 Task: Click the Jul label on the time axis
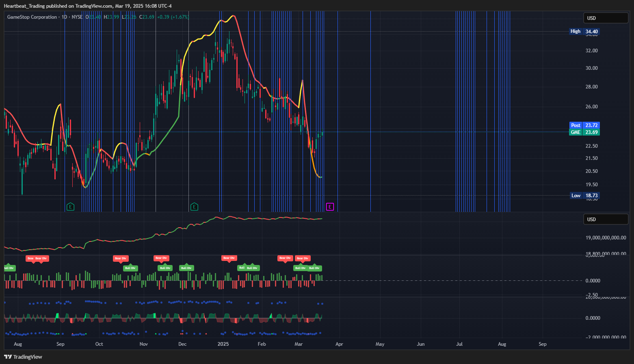click(x=459, y=344)
